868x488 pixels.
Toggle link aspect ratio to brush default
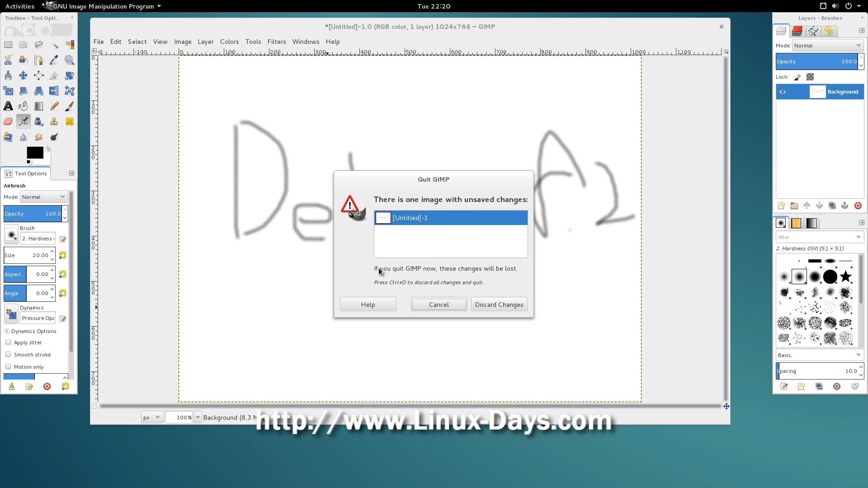(62, 274)
